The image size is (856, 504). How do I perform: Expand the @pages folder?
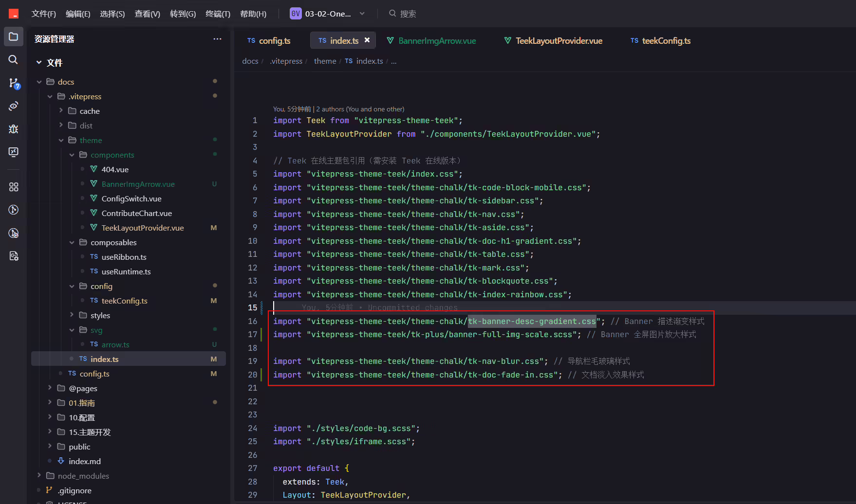coord(50,388)
